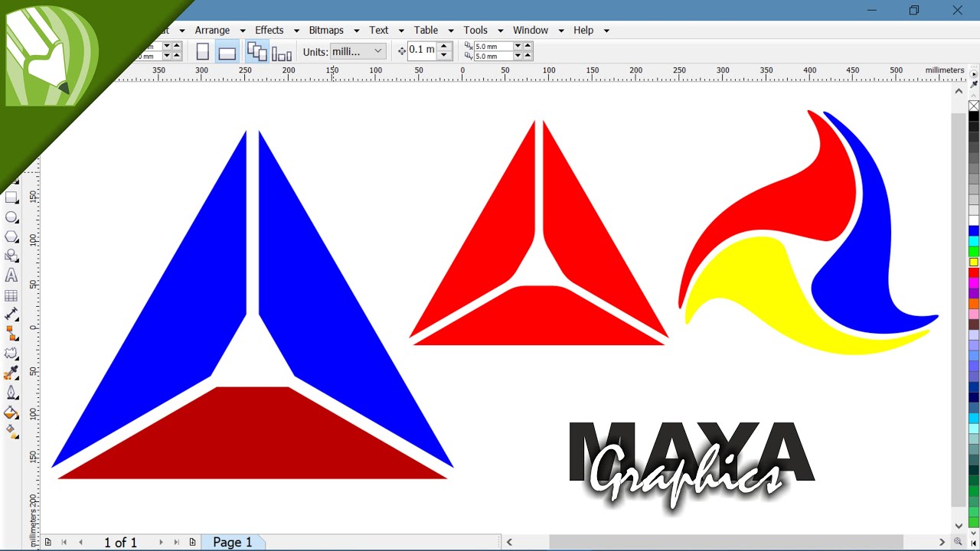
Task: Pick the No Color swatch
Action: pos(974,106)
